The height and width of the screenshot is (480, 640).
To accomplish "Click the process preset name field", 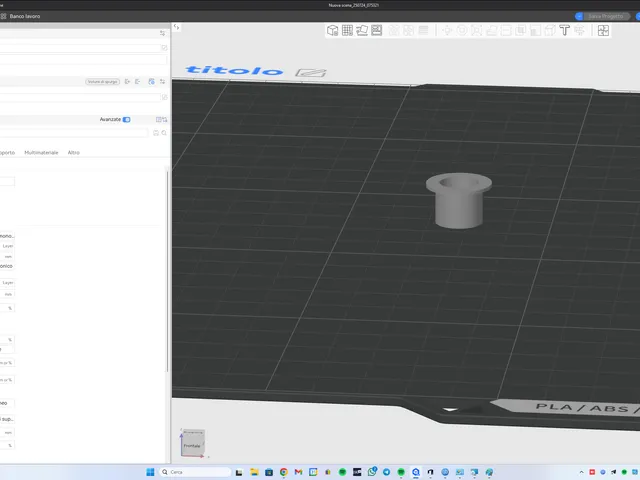I will [x=73, y=133].
